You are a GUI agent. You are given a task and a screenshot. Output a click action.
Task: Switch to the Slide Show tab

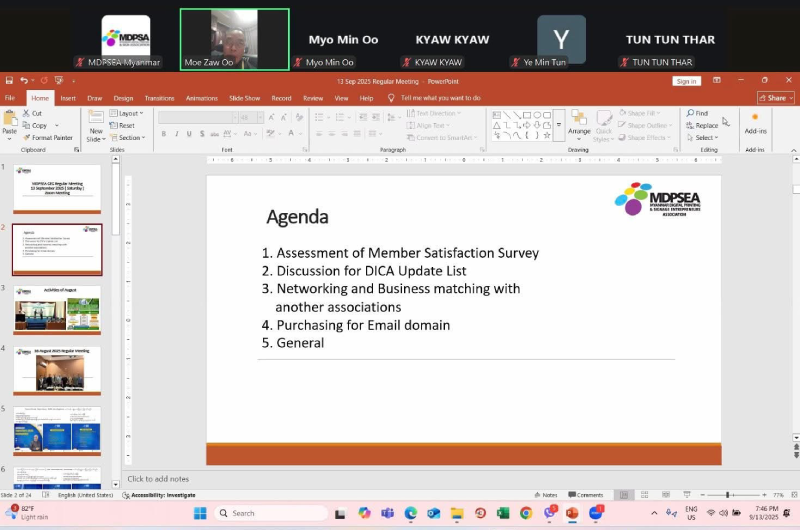246,98
